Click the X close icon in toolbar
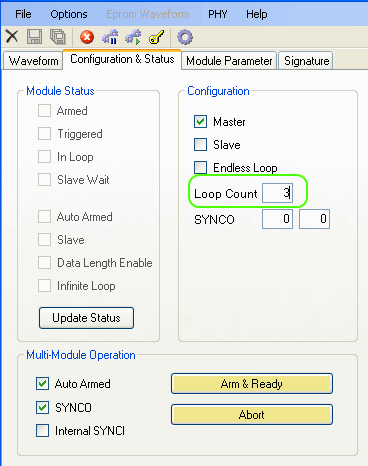The image size is (368, 466). (x=12, y=37)
